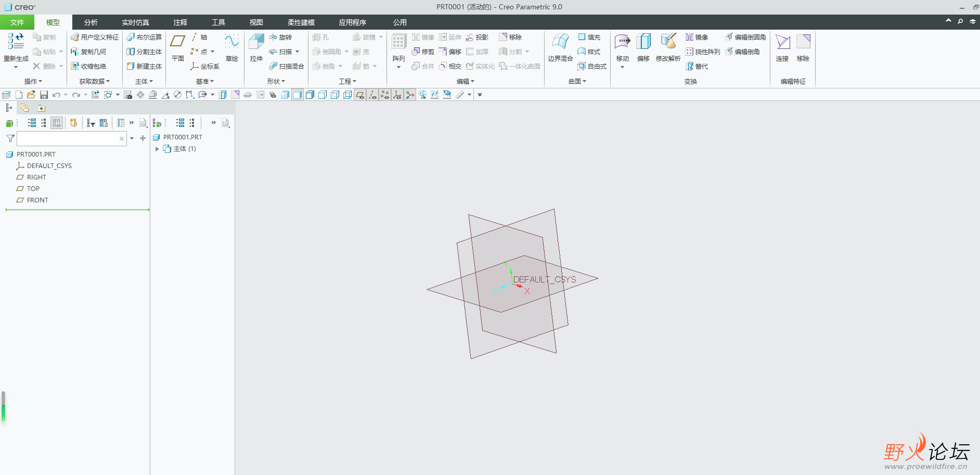Open the Style (样式) surface tool
Screen dimensions: 980x475
point(589,52)
